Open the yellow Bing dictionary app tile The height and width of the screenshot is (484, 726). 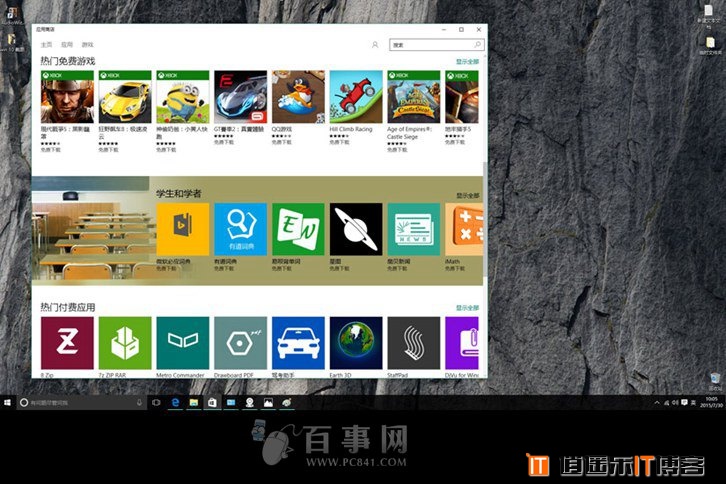pyautogui.click(x=182, y=229)
